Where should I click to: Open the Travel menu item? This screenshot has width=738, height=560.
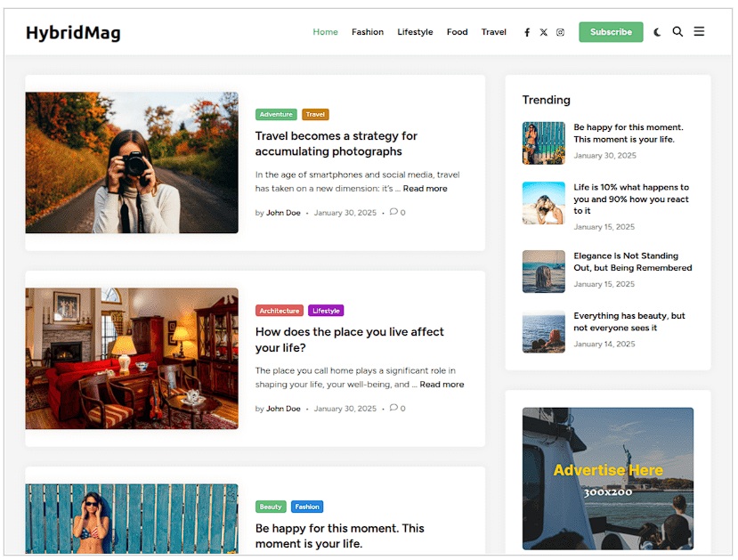pyautogui.click(x=494, y=32)
